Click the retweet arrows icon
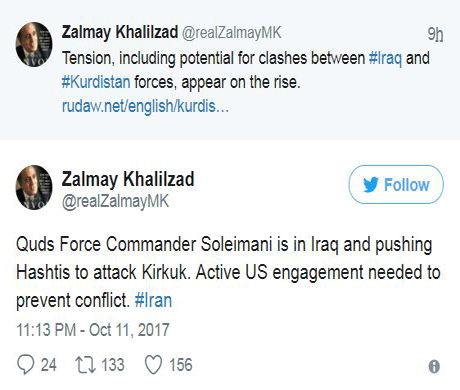Viewport: 460px width, 390px height. pos(85,364)
